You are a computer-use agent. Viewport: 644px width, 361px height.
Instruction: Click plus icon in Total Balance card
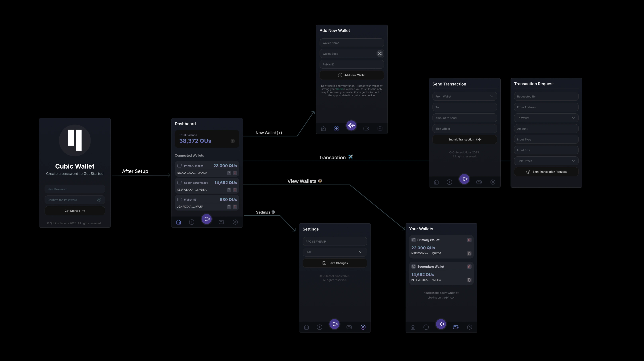pyautogui.click(x=233, y=141)
